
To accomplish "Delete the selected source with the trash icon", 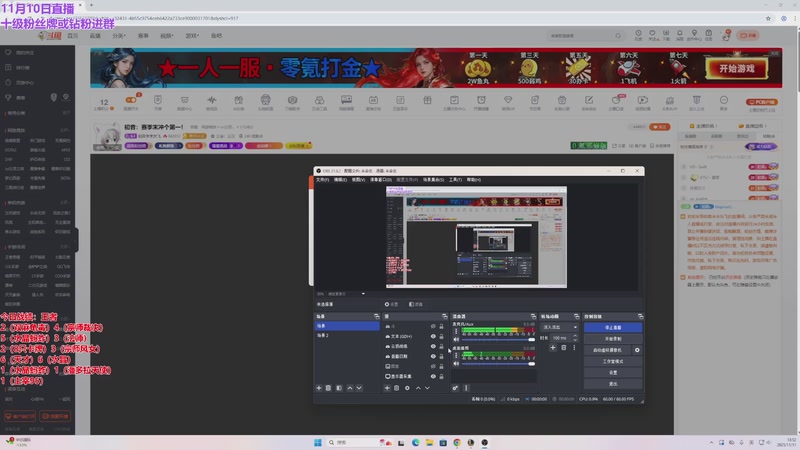I will (396, 388).
